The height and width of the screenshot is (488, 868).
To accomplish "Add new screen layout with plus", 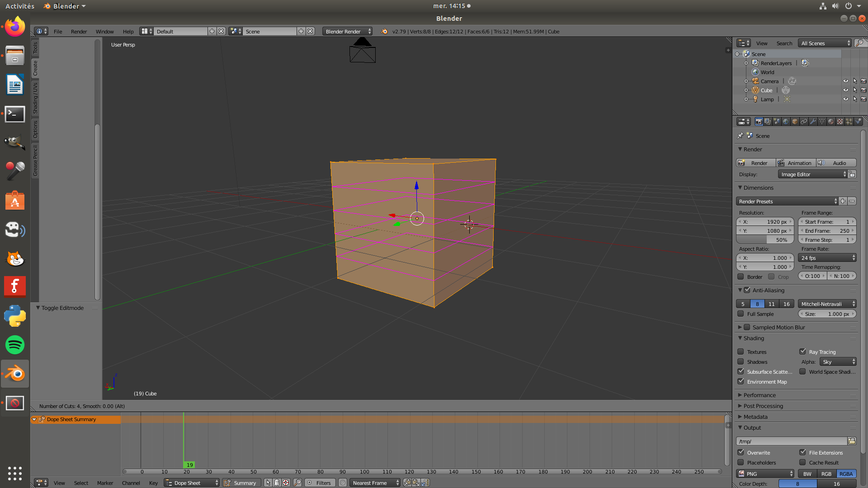I will point(212,31).
